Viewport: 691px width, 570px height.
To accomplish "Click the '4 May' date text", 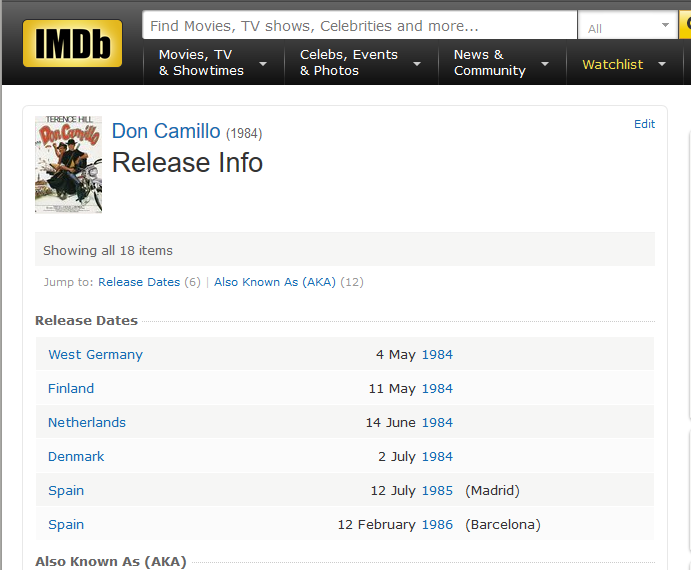I will [396, 355].
